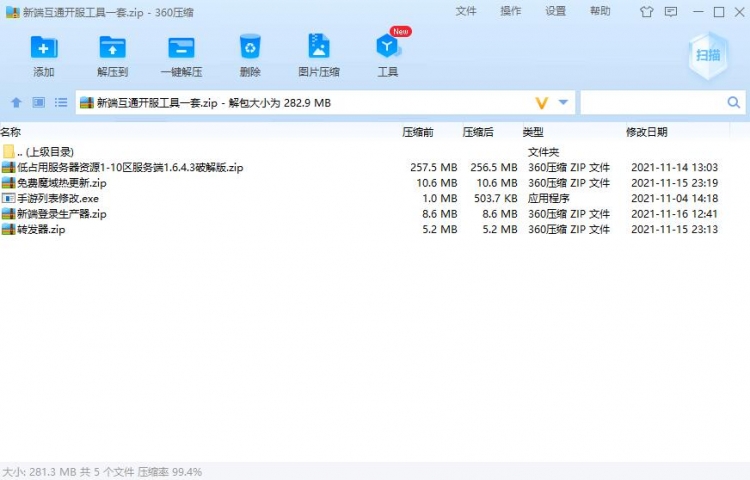This screenshot has width=750, height=480.
Task: Switch to the details pane view icon
Action: pyautogui.click(x=39, y=102)
